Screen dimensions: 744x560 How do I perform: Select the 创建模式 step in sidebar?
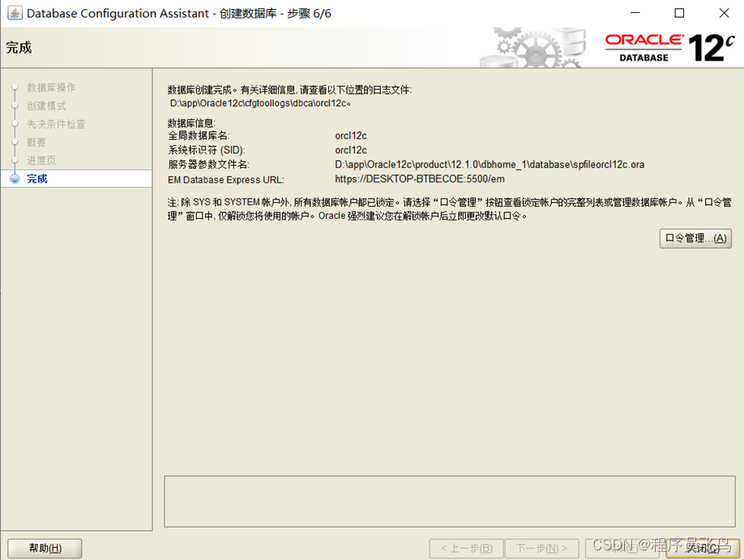[46, 106]
